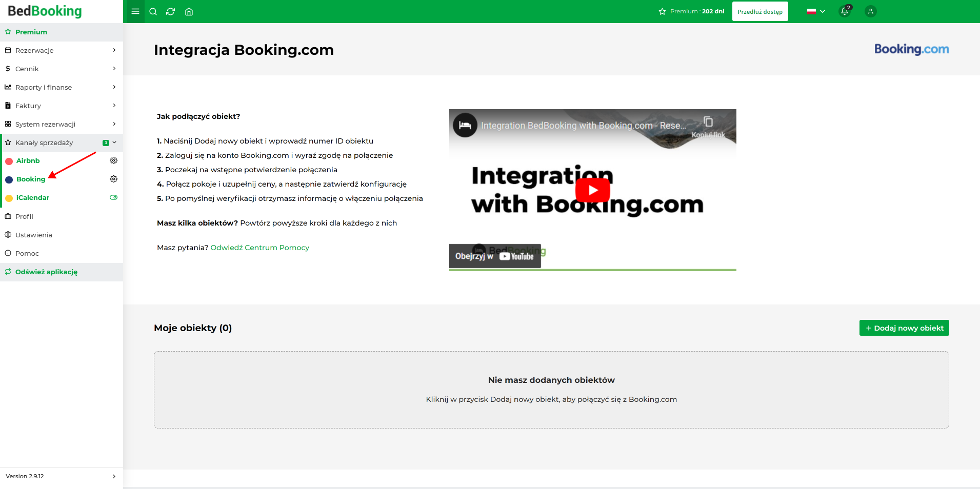Expand Version 2.9.12 details

[62, 476]
